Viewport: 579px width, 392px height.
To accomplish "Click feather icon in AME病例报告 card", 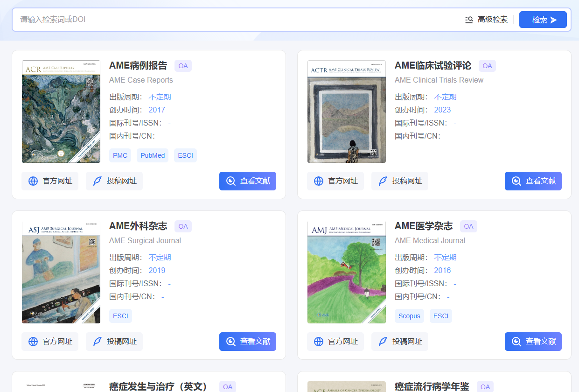I will point(97,181).
